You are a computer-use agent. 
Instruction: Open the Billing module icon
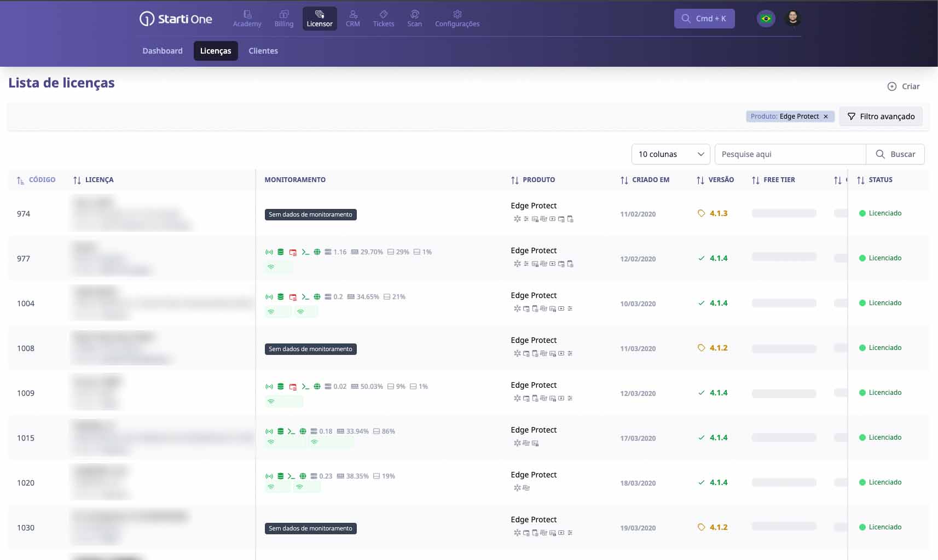tap(283, 15)
